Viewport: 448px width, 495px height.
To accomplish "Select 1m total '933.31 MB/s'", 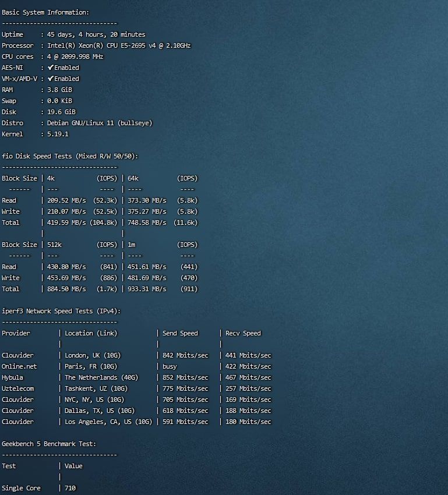I will pyautogui.click(x=147, y=289).
